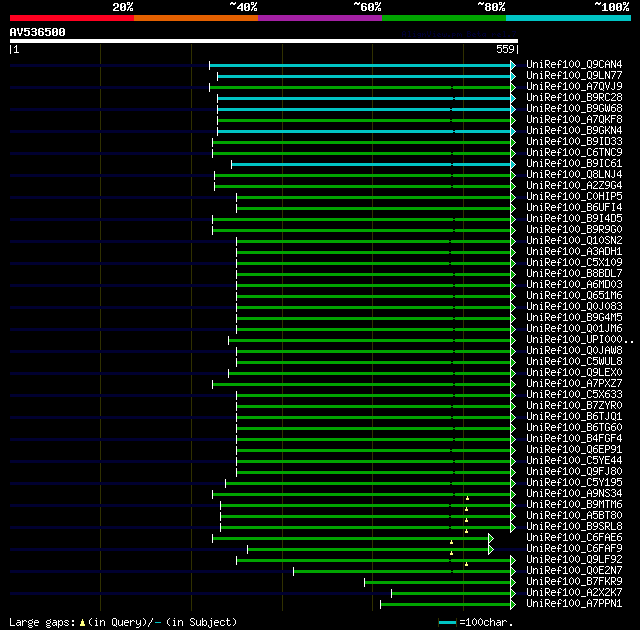Select the UniRef100_C6FAE6 label
640x630 pixels.
pyautogui.click(x=574, y=538)
